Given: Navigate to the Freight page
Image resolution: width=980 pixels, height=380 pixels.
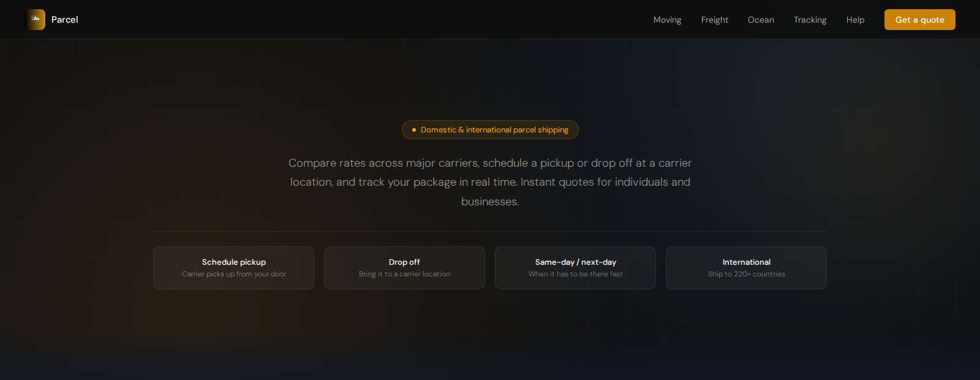Looking at the screenshot, I should tap(714, 20).
